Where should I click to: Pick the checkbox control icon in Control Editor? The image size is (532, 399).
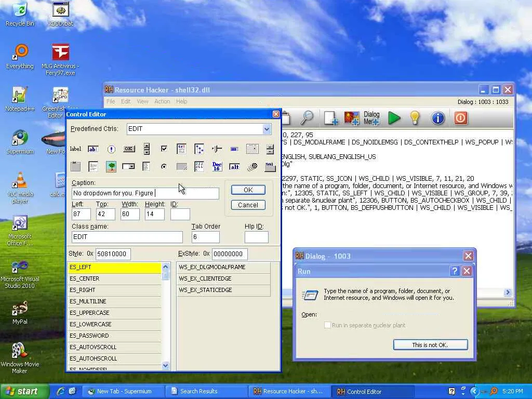(x=164, y=149)
